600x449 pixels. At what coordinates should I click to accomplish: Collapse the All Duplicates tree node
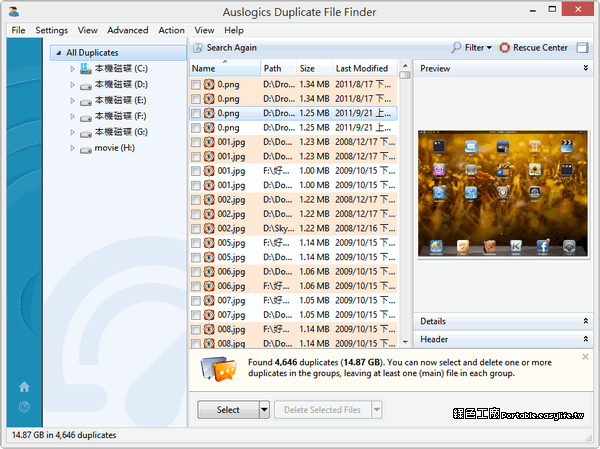click(59, 53)
